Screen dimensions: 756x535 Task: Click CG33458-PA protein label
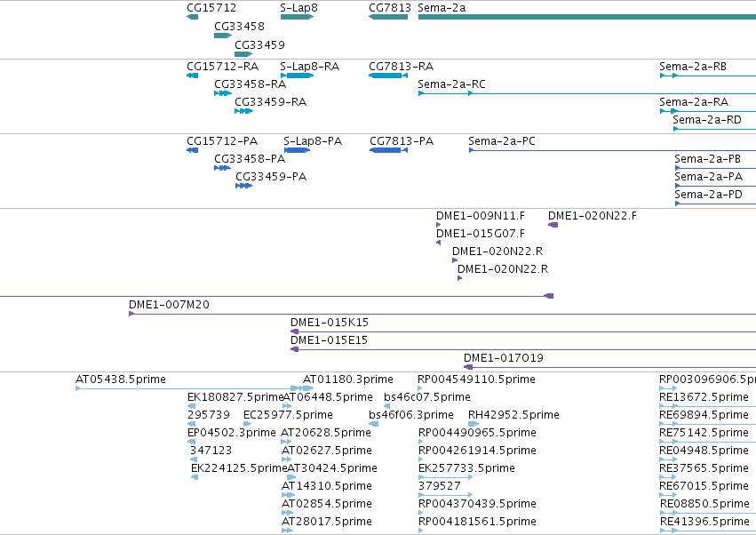click(250, 159)
